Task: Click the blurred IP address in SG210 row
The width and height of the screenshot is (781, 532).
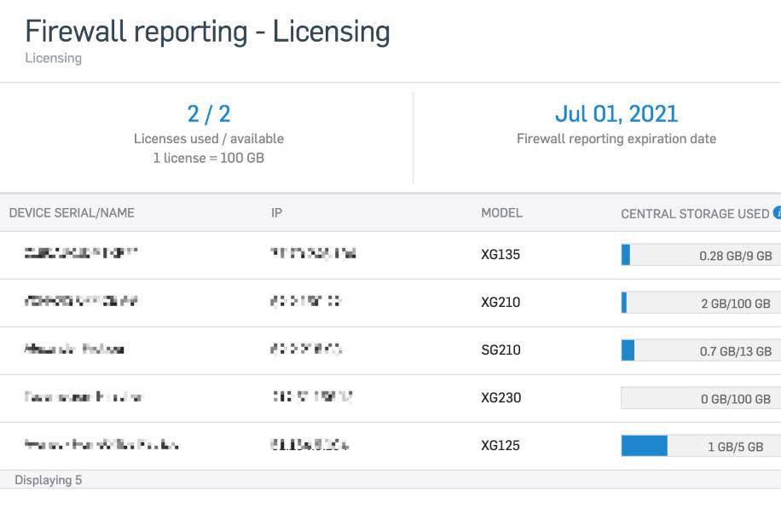Action: [306, 349]
